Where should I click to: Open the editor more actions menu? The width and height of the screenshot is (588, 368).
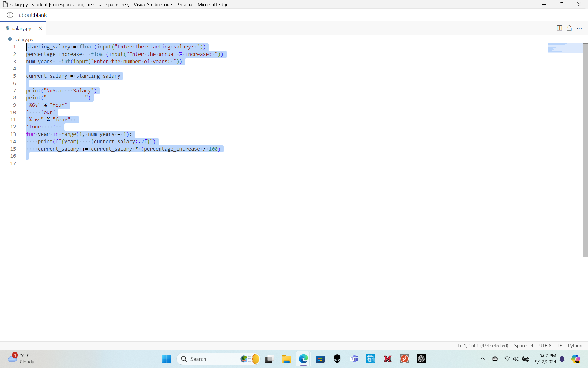click(579, 28)
